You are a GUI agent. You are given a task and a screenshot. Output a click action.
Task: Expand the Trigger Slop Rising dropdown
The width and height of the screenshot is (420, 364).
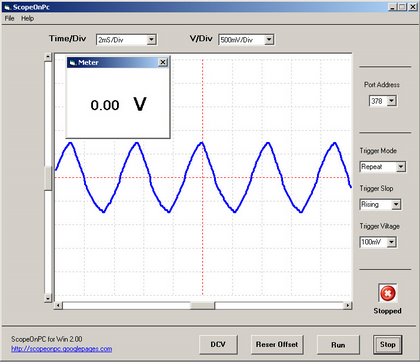click(x=396, y=204)
